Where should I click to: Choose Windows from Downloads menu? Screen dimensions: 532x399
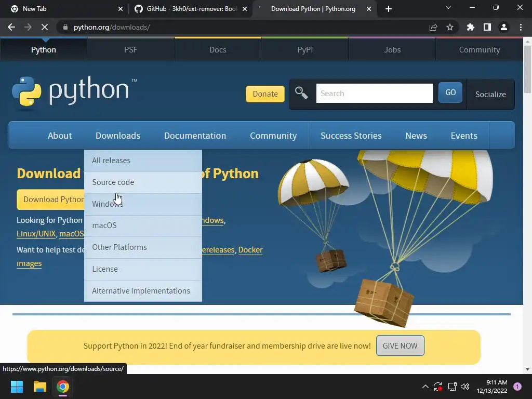pyautogui.click(x=143, y=204)
